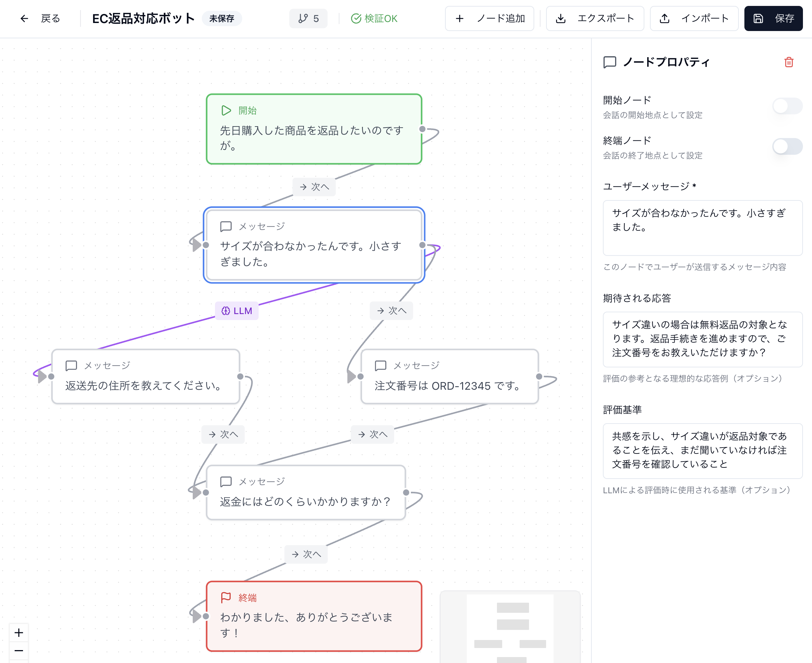The image size is (812, 663).
Task: Click the upload icon on the インポート button
Action: [665, 18]
